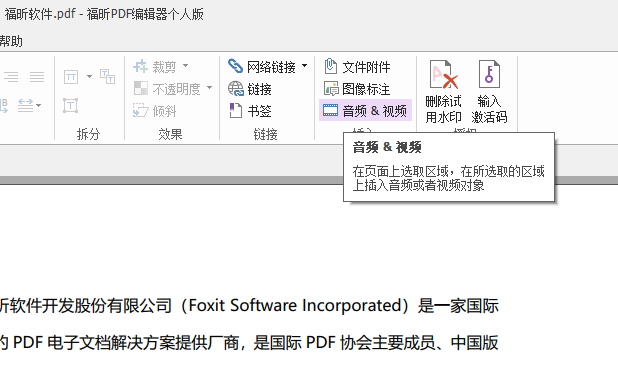This screenshot has height=368, width=618.
Task: Expand the split text box dropdown arrow
Action: coord(89,76)
